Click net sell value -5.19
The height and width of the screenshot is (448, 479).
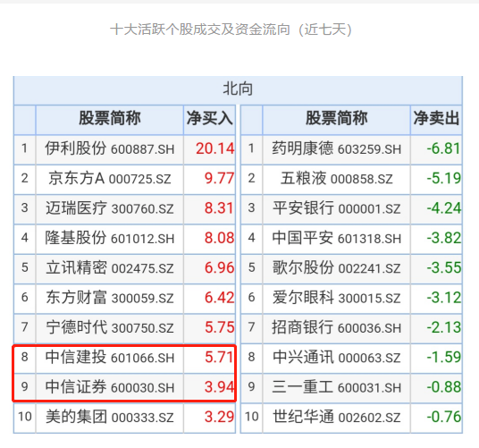444,179
